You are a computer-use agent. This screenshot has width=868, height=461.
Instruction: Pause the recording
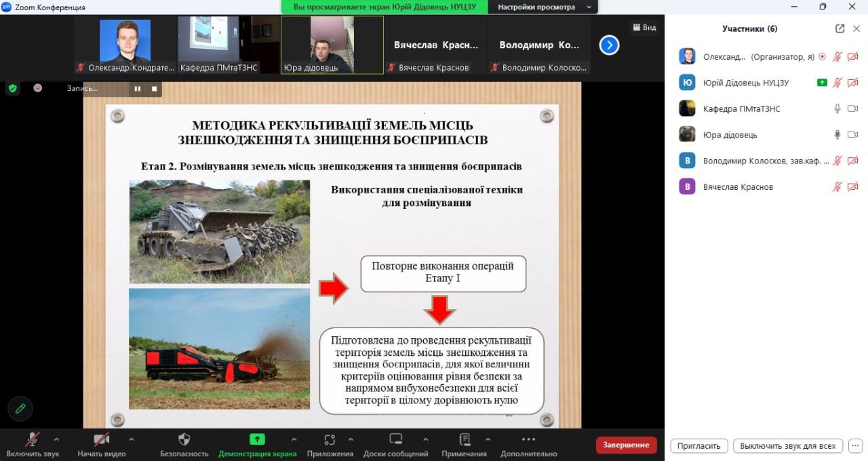pyautogui.click(x=138, y=89)
